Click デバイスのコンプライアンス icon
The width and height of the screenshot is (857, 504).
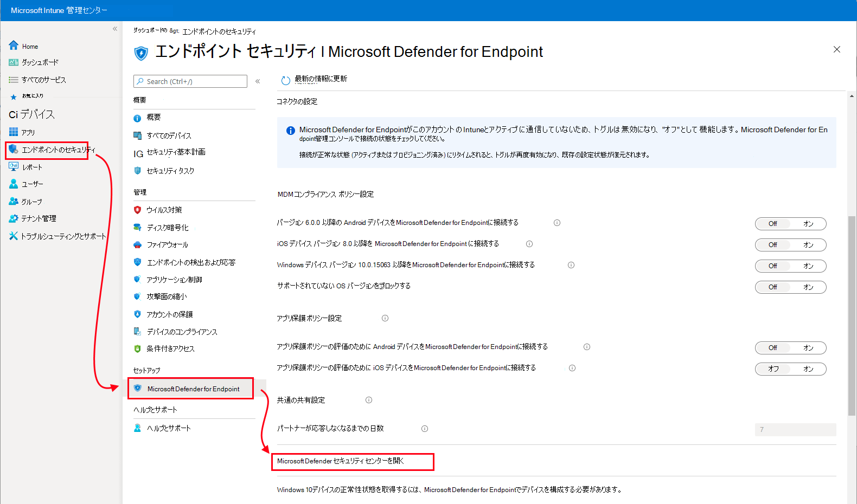pos(137,331)
